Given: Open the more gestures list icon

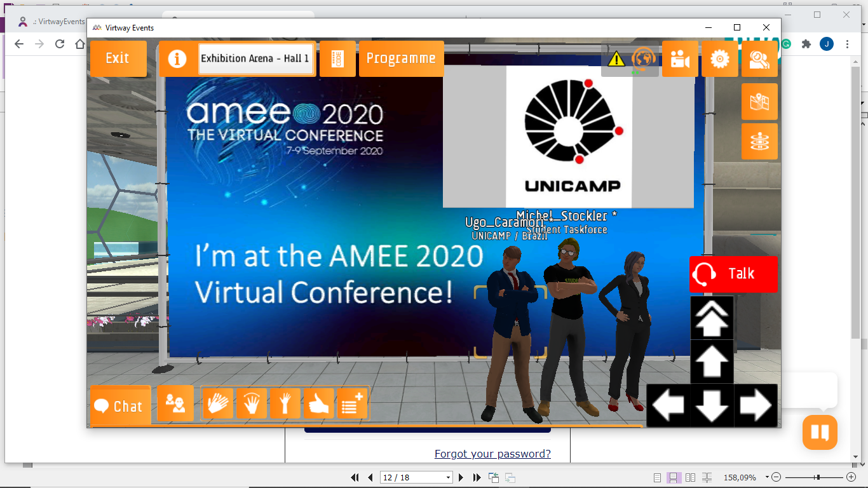Looking at the screenshot, I should (352, 404).
